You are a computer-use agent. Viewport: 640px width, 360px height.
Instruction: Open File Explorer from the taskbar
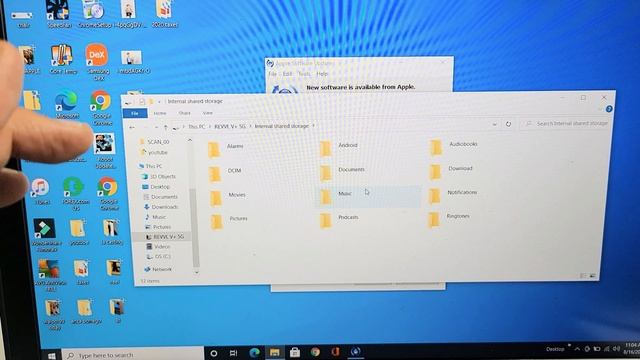[x=274, y=352]
